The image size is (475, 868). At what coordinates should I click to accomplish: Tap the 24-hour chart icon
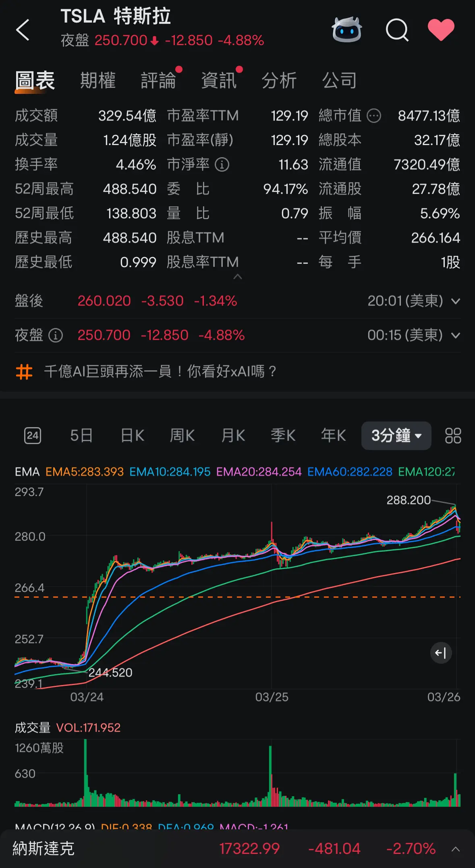(33, 436)
